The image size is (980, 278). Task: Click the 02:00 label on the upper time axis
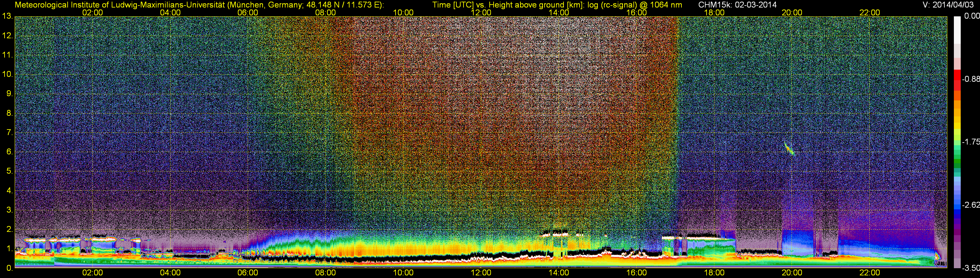click(92, 12)
